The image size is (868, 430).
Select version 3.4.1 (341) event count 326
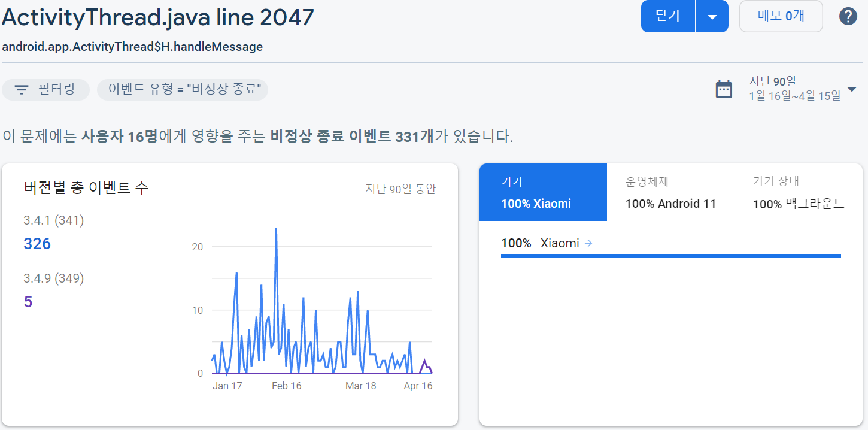tap(37, 244)
